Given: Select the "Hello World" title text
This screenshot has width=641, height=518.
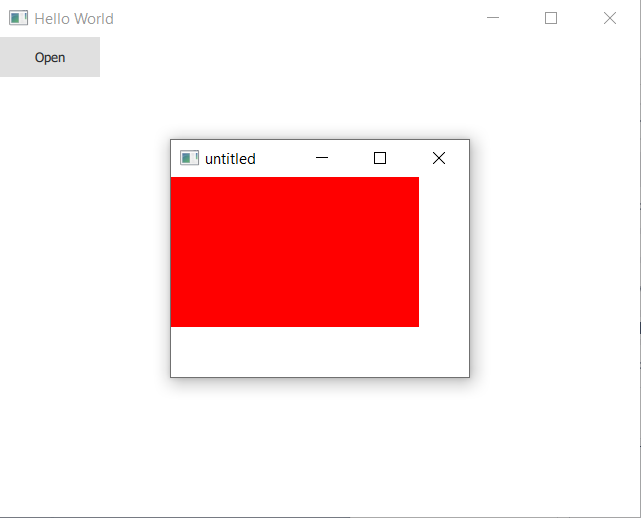Looking at the screenshot, I should click(74, 18).
